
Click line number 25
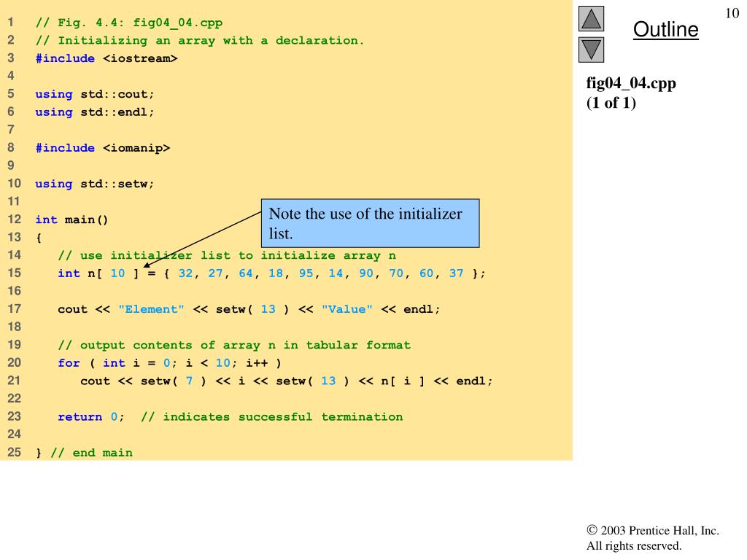(x=15, y=452)
